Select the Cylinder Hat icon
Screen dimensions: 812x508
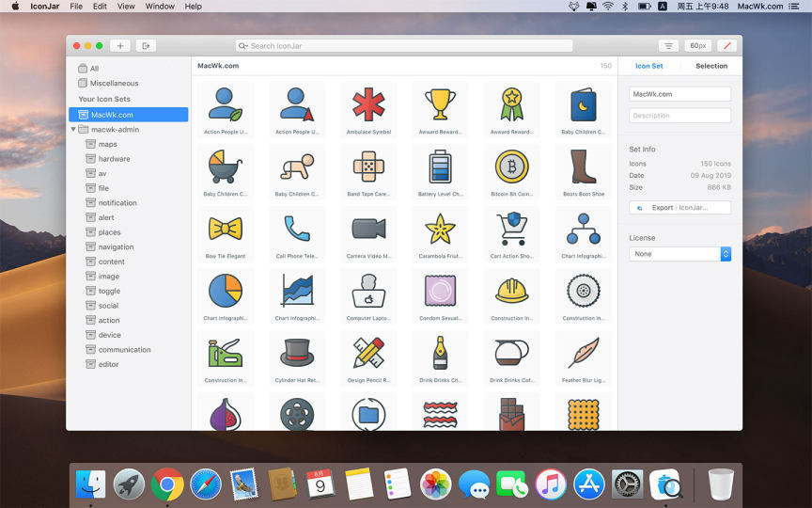coord(297,353)
